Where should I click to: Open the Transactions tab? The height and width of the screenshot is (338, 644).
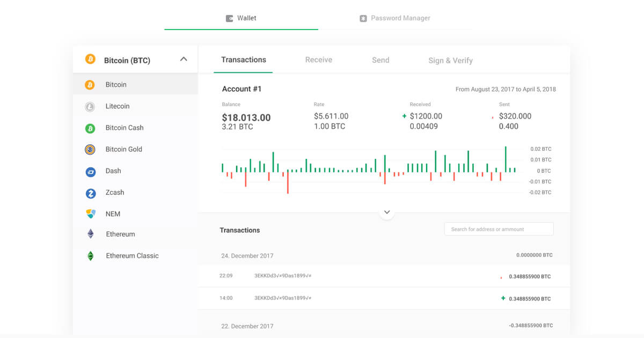click(x=243, y=60)
